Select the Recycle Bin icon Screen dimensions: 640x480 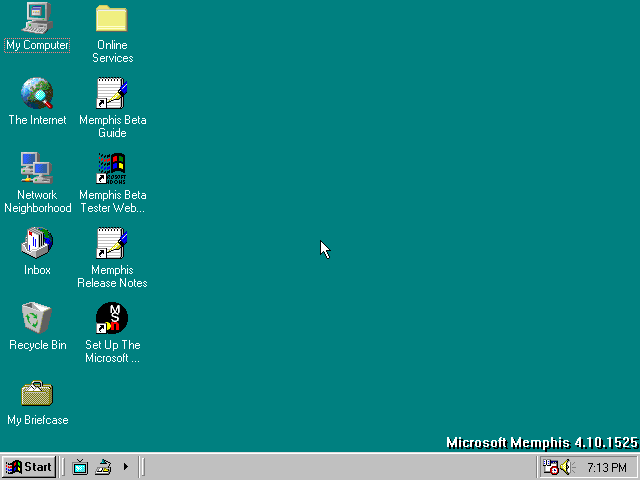click(x=37, y=318)
